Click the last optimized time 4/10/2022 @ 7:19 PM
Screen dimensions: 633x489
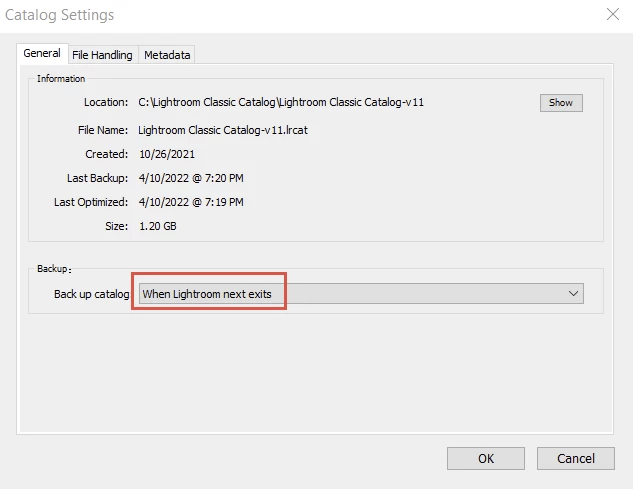(x=191, y=202)
